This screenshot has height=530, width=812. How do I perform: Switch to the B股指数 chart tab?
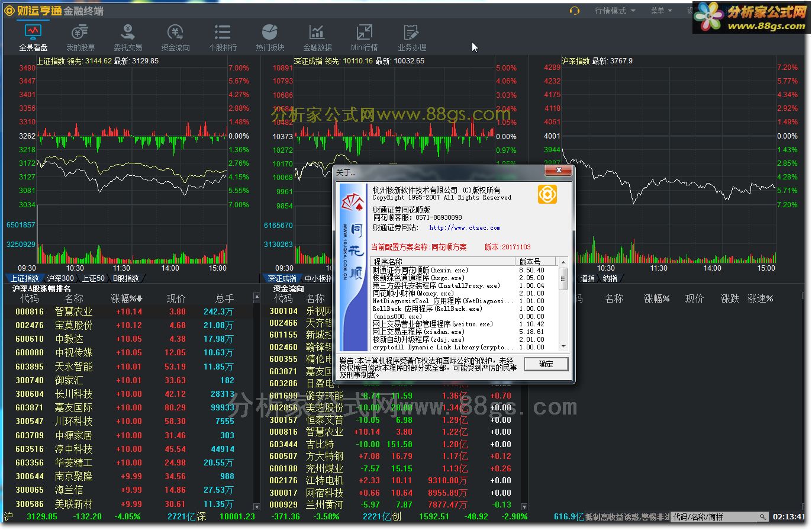click(x=126, y=278)
